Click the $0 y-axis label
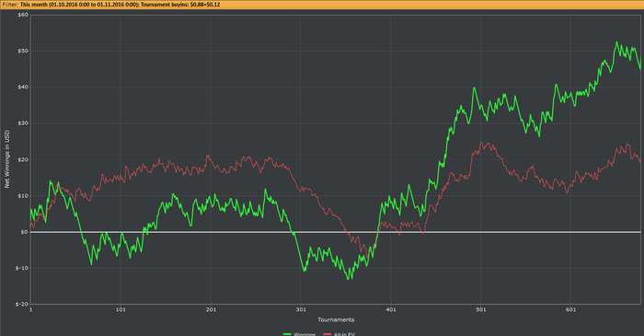The height and width of the screenshot is (336, 644). (x=25, y=232)
